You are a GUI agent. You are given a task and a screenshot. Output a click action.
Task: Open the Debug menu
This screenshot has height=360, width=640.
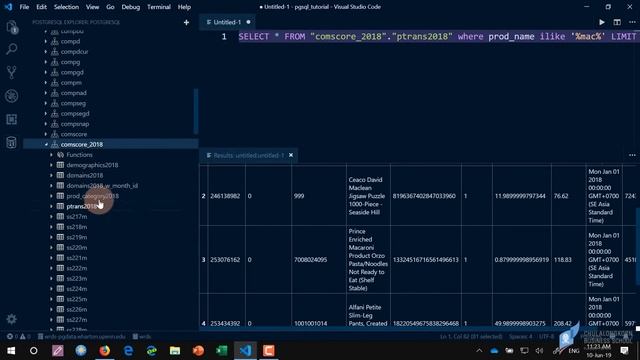click(131, 7)
